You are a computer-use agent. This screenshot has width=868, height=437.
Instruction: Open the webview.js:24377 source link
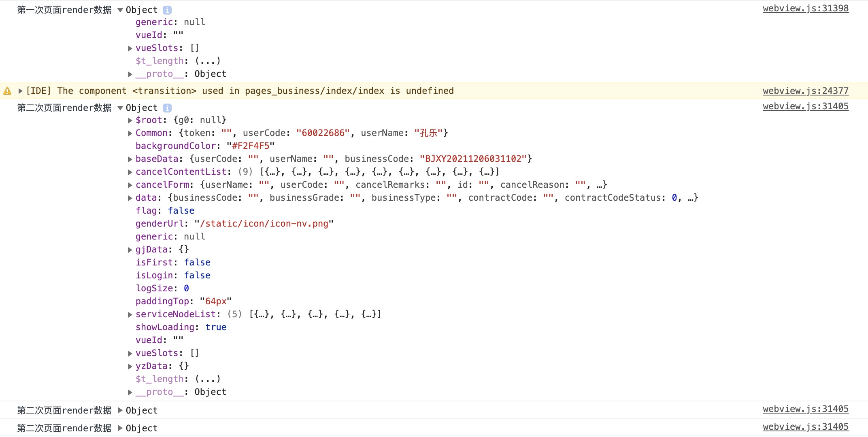805,91
